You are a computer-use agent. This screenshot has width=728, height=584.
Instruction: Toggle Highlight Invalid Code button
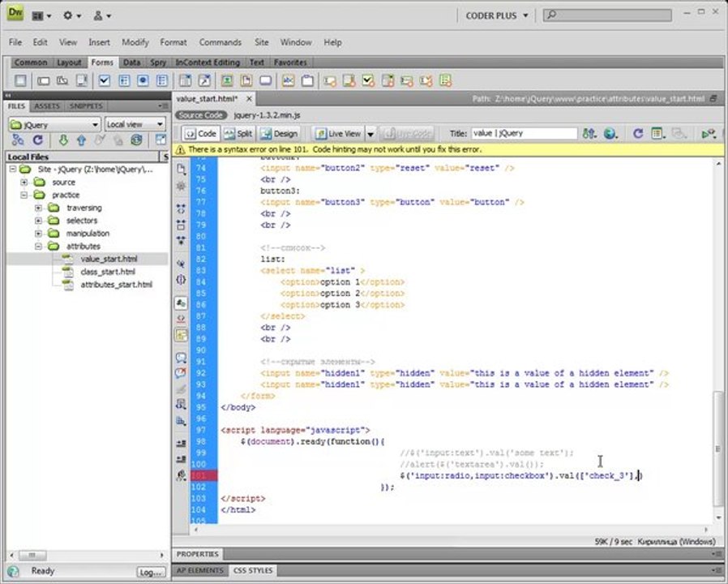click(181, 319)
